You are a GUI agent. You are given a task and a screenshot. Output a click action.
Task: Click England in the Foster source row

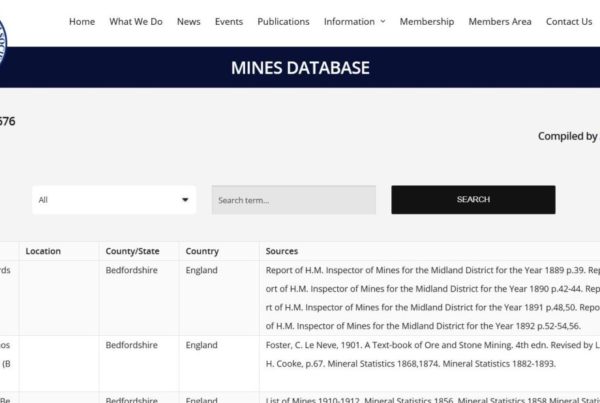point(202,345)
